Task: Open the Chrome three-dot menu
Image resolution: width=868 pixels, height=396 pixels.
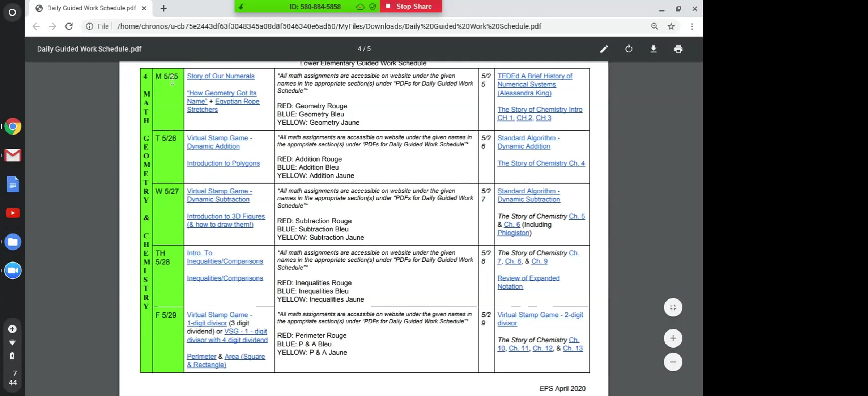Action: pyautogui.click(x=692, y=26)
